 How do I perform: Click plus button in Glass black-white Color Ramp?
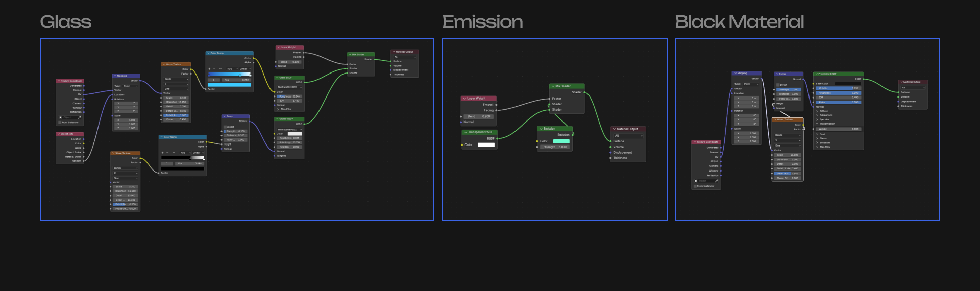tap(162, 153)
